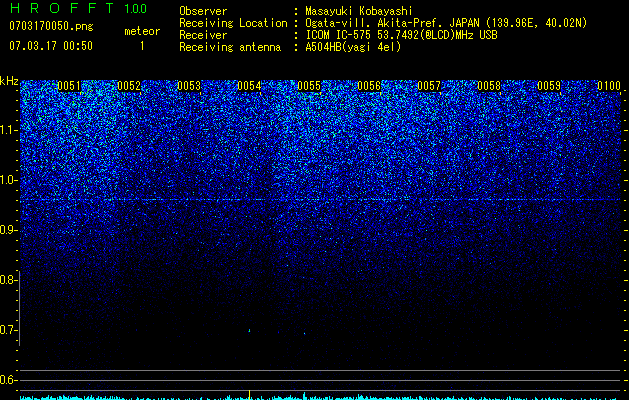
Task: Click the 0057 time marker
Action: [429, 86]
